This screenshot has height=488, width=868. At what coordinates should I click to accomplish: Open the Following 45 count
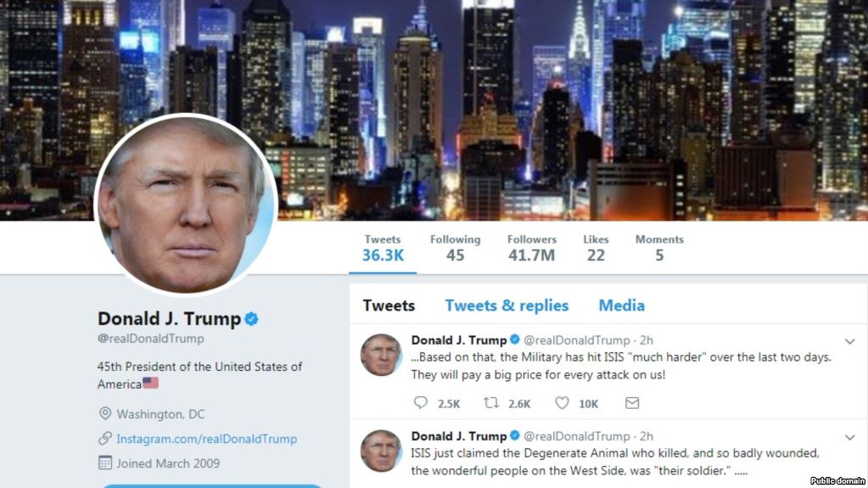click(x=455, y=248)
